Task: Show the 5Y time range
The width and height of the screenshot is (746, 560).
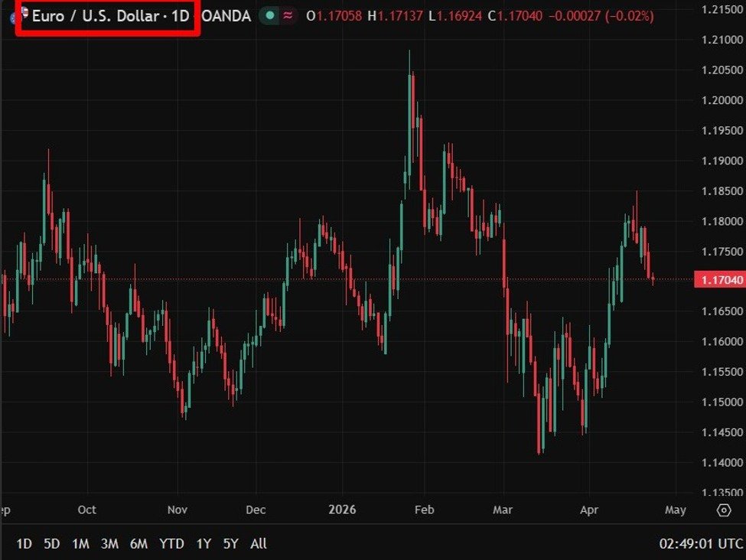Action: click(x=230, y=544)
